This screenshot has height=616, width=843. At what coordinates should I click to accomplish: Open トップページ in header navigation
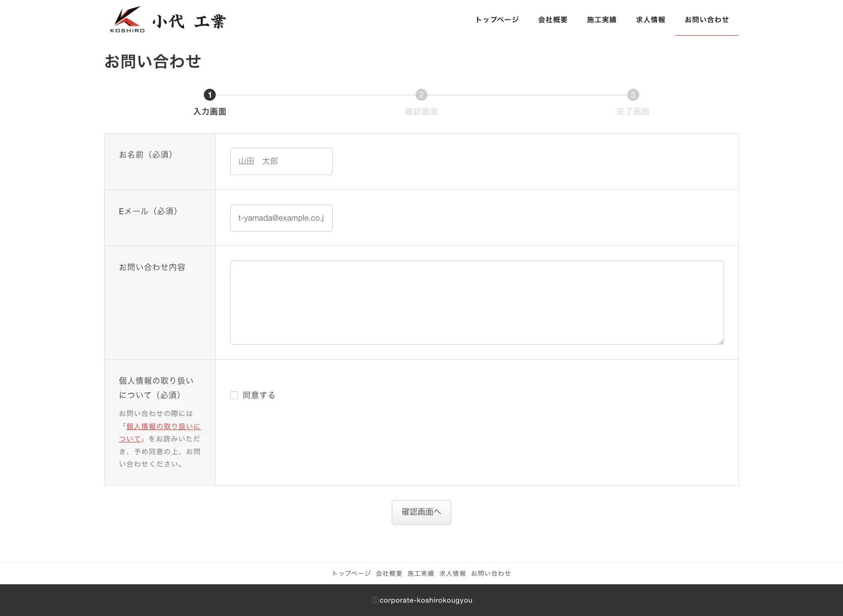pyautogui.click(x=497, y=20)
